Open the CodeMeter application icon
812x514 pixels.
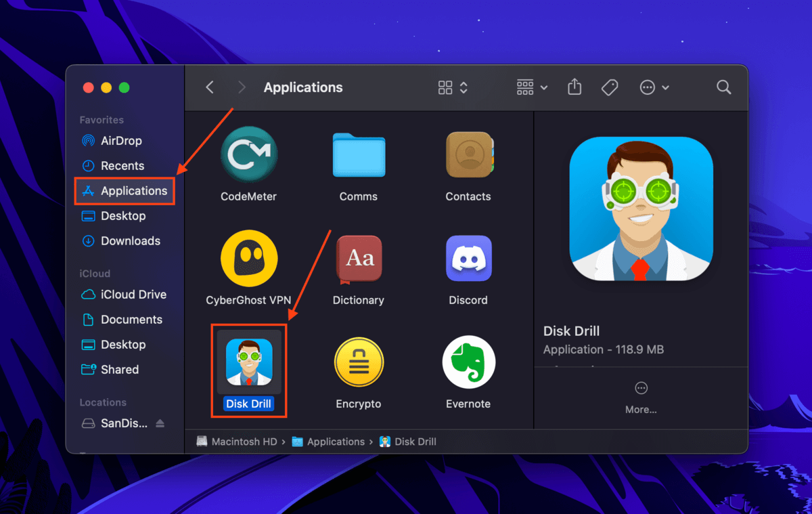[x=248, y=155]
